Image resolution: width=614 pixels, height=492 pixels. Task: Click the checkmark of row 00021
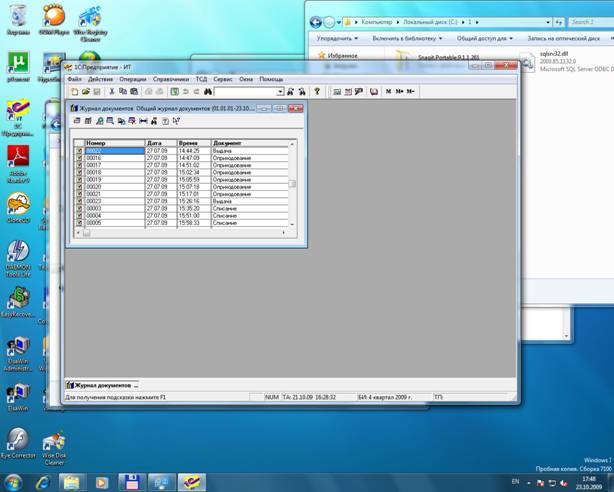click(x=79, y=194)
